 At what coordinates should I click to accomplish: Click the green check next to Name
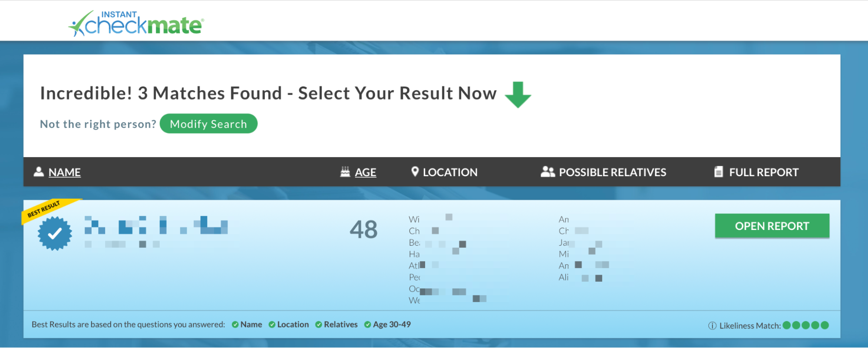pyautogui.click(x=235, y=325)
